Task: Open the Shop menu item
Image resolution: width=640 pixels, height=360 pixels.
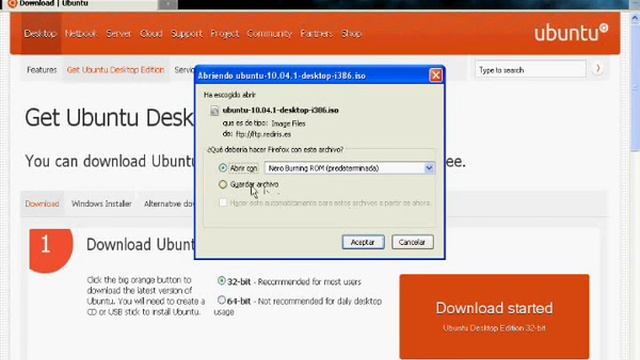Action: (x=351, y=34)
